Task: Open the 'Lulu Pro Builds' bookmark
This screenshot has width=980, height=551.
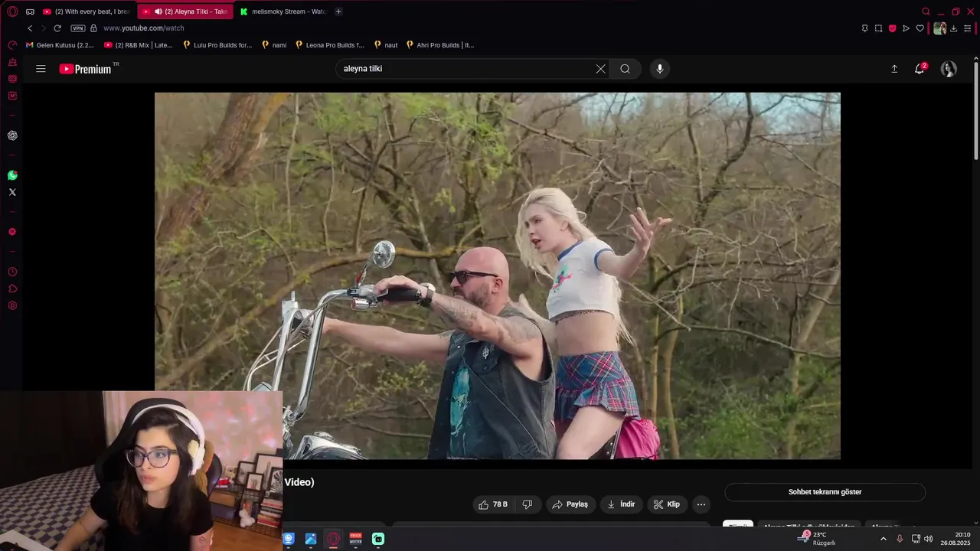Action: [x=217, y=45]
